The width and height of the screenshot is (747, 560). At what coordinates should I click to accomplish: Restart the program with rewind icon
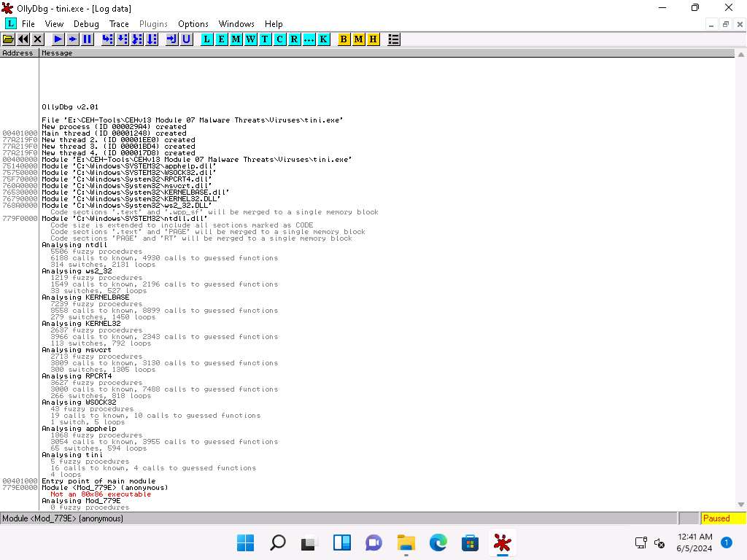pyautogui.click(x=23, y=39)
